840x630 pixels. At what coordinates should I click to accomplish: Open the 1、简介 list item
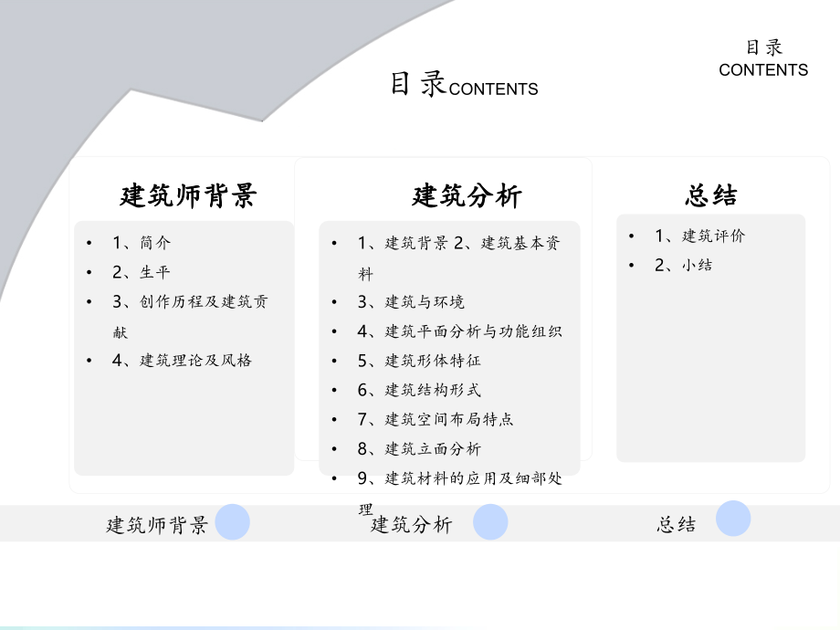pyautogui.click(x=142, y=243)
